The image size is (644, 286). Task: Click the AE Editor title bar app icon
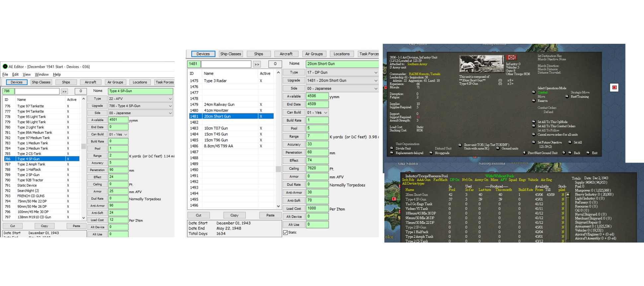coord(5,66)
